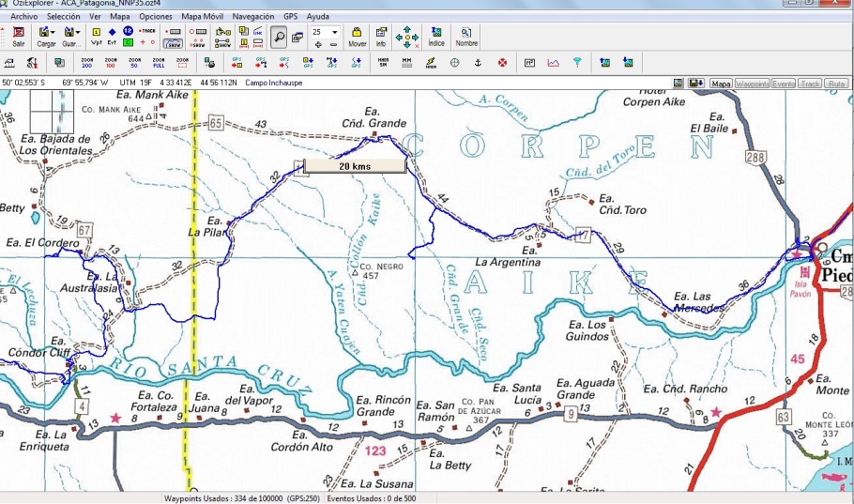Click the map printer setup icon
854x504 pixels.
click(x=209, y=63)
